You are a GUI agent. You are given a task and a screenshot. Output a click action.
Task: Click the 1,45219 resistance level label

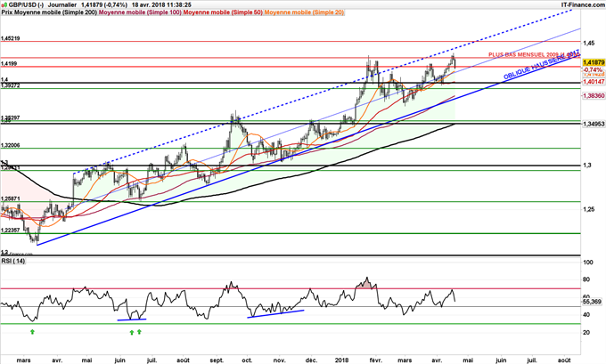(11, 38)
